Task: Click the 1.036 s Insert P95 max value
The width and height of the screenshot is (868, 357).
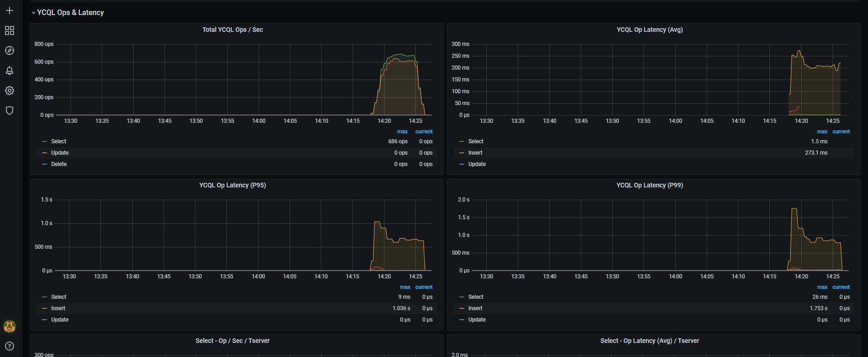Action: [x=401, y=308]
